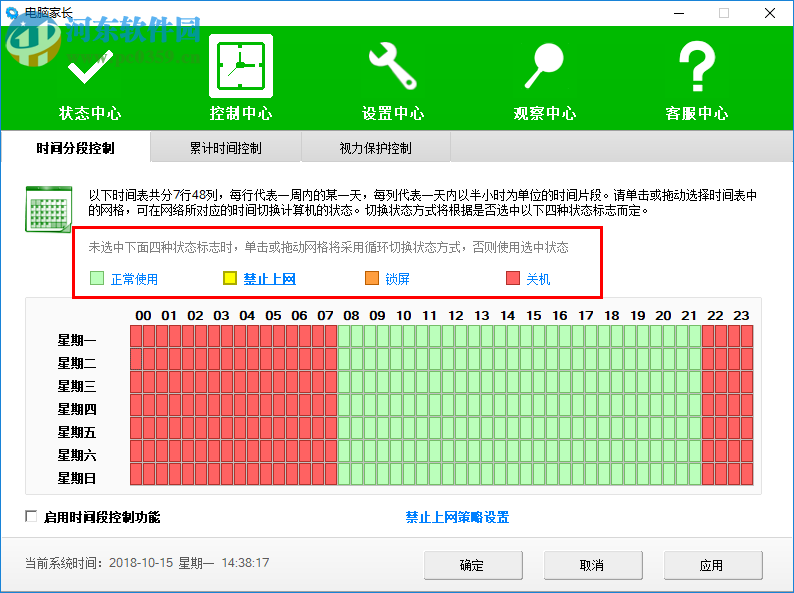Click 星期五 first cell at hour 22

point(708,428)
